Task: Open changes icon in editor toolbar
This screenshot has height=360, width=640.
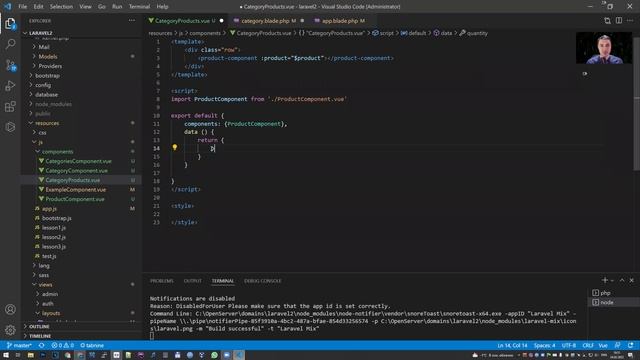Action: pos(607,20)
